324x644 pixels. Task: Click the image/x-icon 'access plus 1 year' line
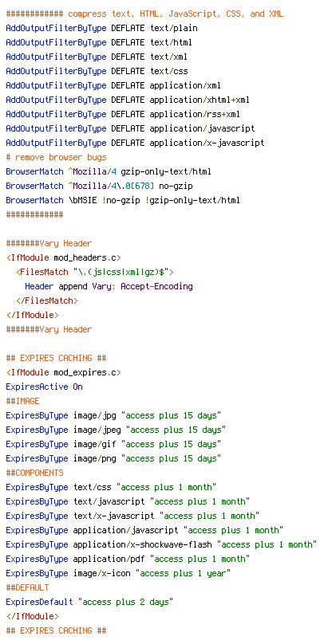click(118, 573)
